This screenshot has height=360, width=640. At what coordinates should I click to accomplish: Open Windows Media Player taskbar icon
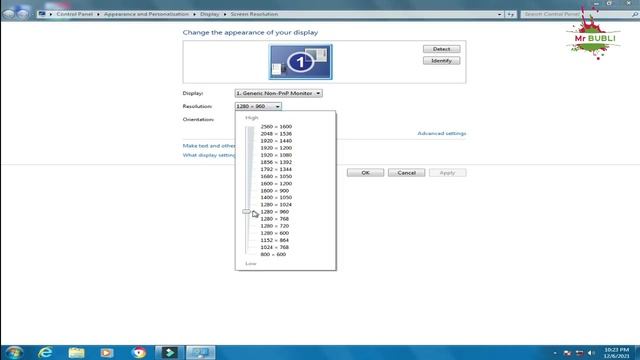[x=107, y=352]
